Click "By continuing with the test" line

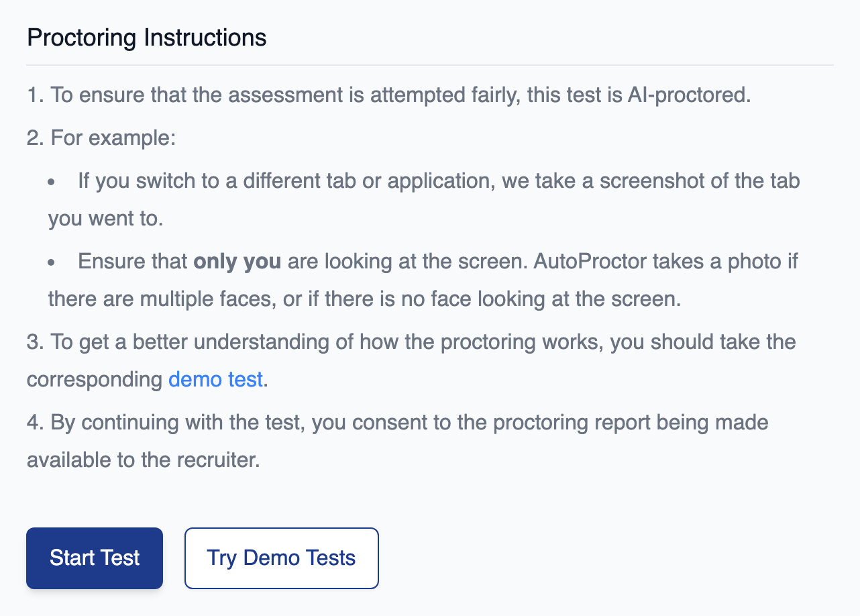click(x=398, y=423)
